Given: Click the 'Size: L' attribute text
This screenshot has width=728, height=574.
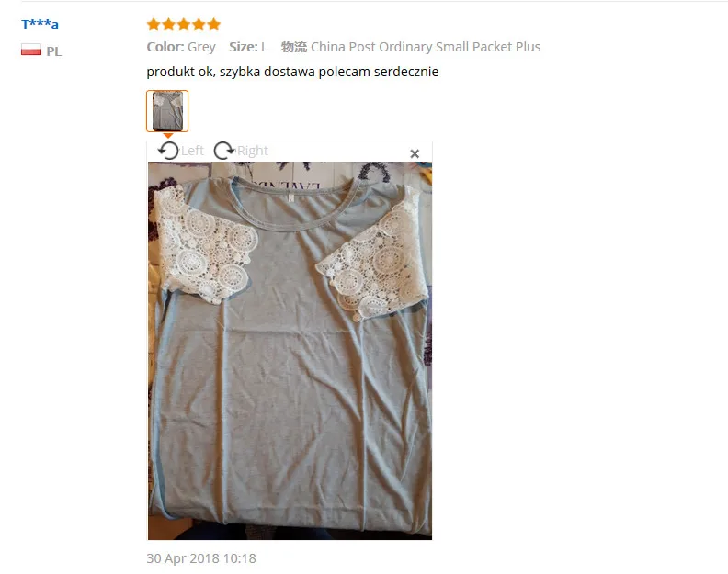Looking at the screenshot, I should tap(248, 47).
